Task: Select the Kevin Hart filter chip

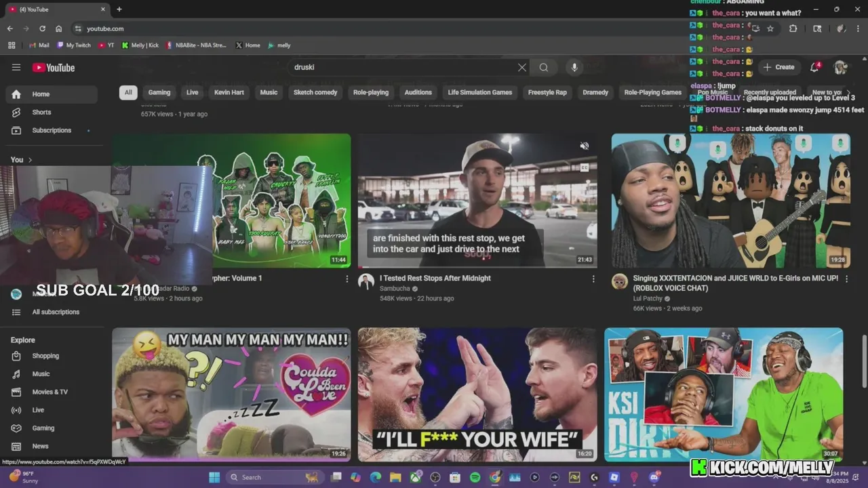Action: point(229,92)
